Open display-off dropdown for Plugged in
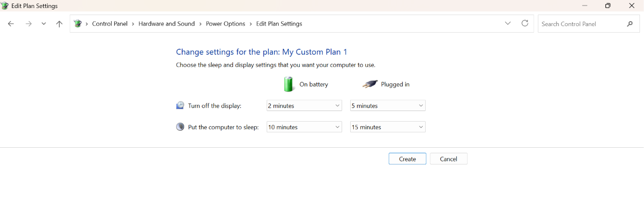The height and width of the screenshot is (205, 644). (x=387, y=106)
